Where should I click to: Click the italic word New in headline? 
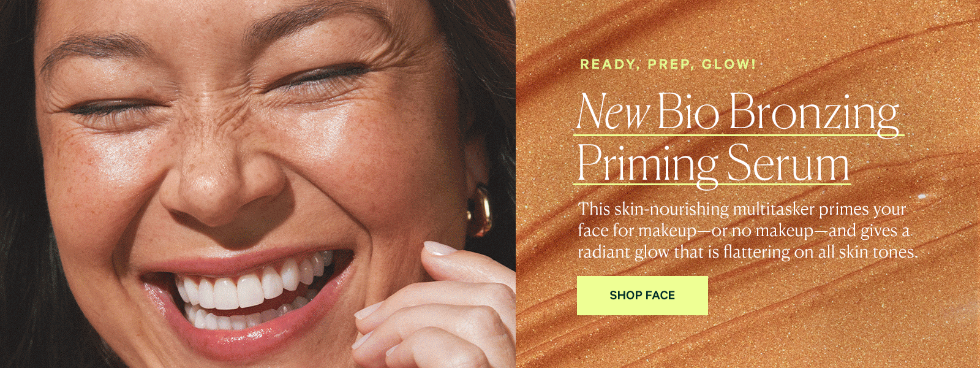coord(612,113)
